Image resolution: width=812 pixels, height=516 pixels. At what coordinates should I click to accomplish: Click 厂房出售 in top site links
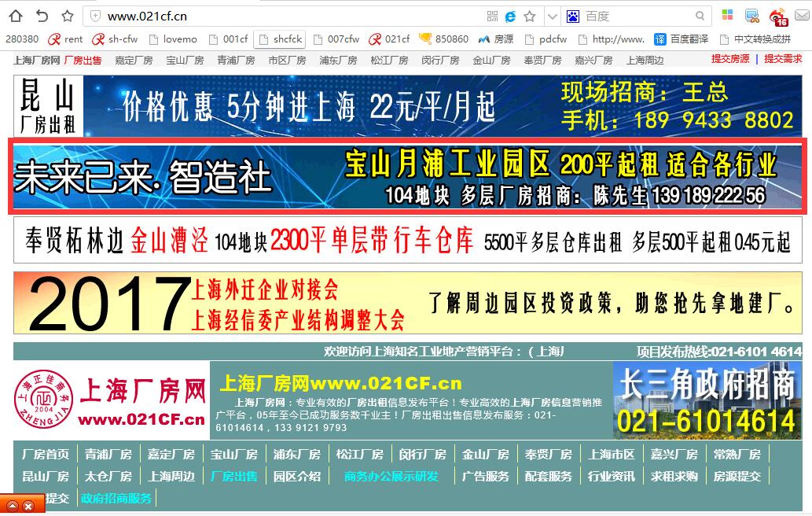pos(83,61)
